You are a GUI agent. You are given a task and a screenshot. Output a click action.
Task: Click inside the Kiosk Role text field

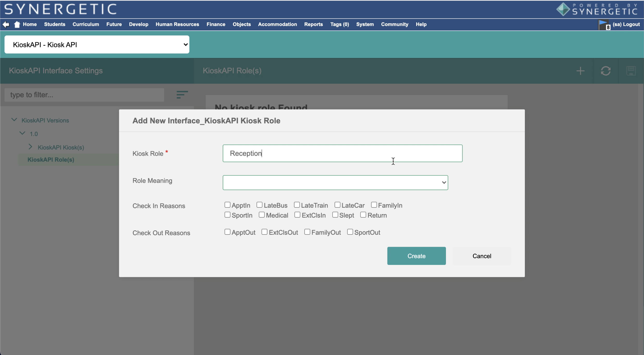[x=343, y=153]
